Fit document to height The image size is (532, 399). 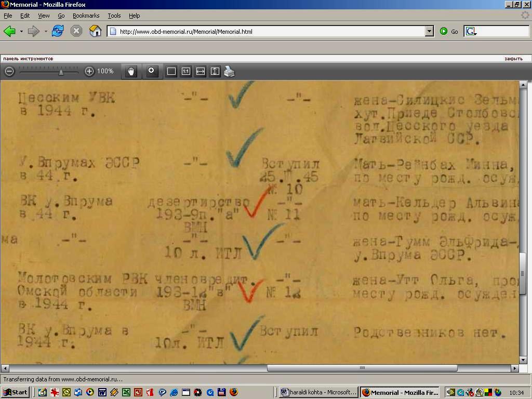coord(215,72)
